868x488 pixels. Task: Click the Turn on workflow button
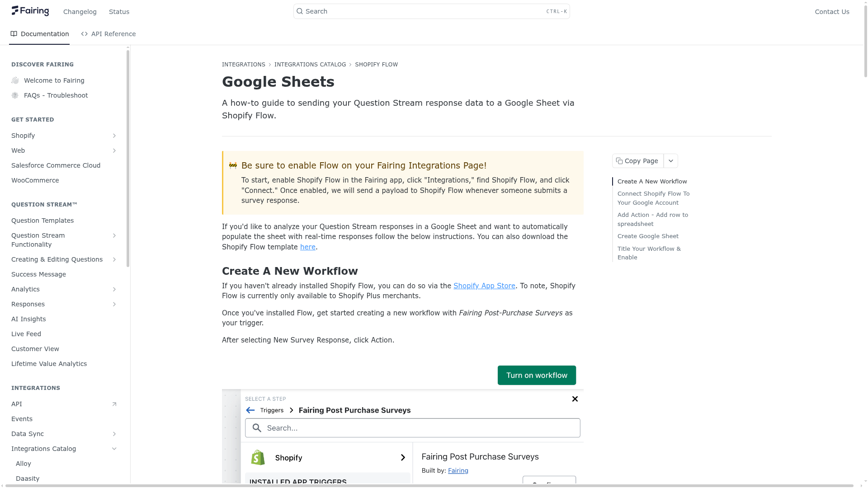tap(537, 375)
